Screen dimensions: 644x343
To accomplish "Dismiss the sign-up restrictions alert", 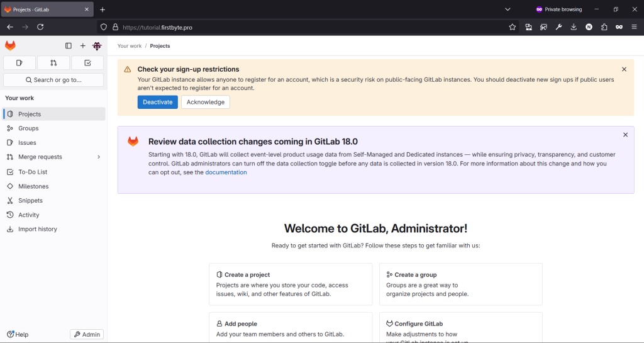I will (x=624, y=69).
